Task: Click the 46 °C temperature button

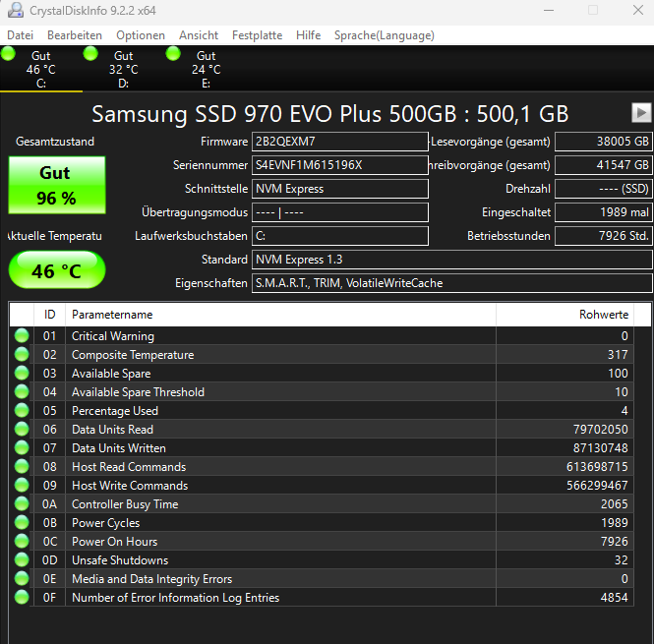Action: tap(57, 269)
